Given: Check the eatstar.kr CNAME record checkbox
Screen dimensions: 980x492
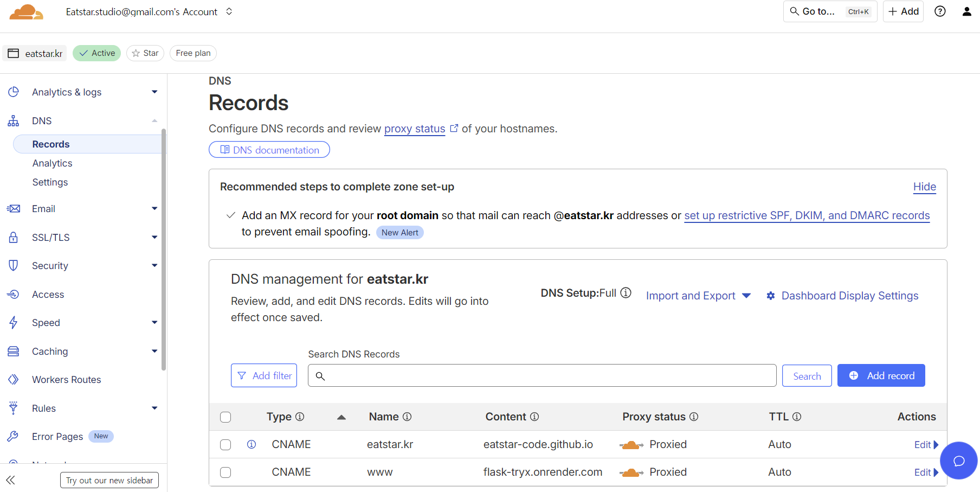Looking at the screenshot, I should 225,445.
